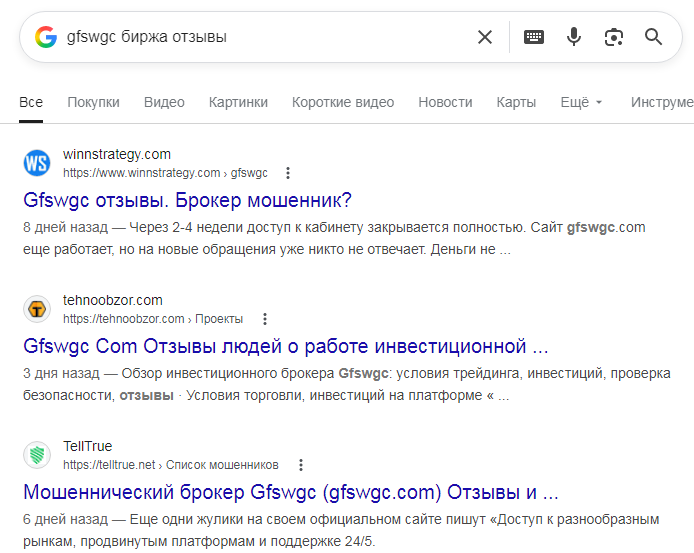Clear the search query text
Image resolution: width=694 pixels, height=553 pixels.
pyautogui.click(x=485, y=37)
